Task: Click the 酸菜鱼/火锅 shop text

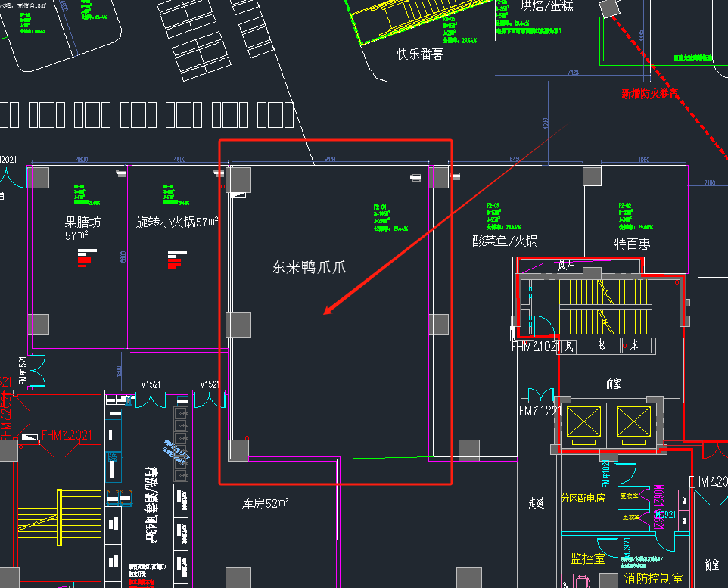Action: [x=505, y=241]
